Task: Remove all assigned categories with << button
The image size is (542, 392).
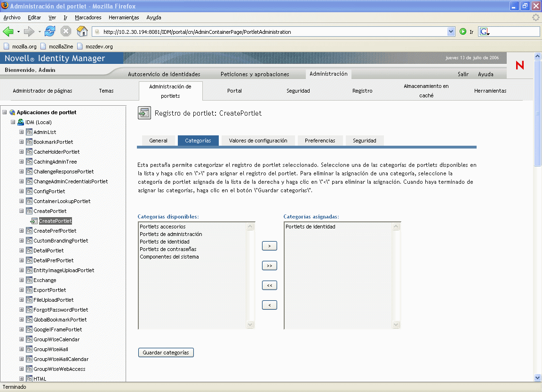Action: point(269,285)
